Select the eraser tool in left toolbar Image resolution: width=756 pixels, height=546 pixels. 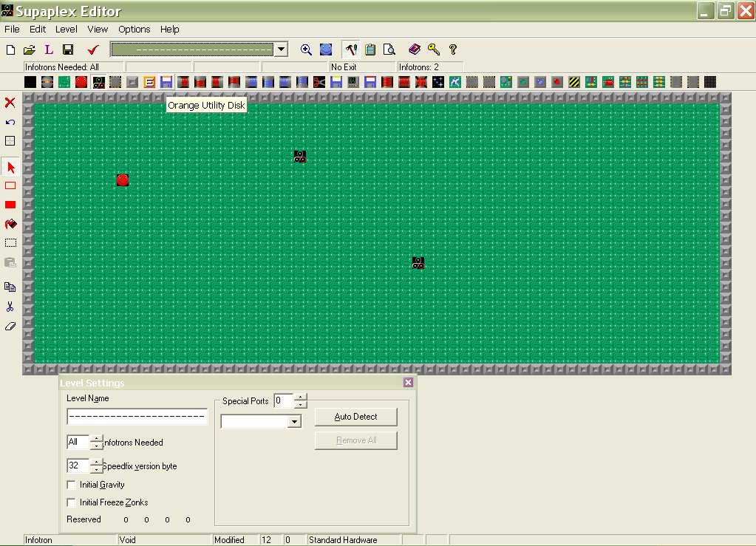coord(10,327)
